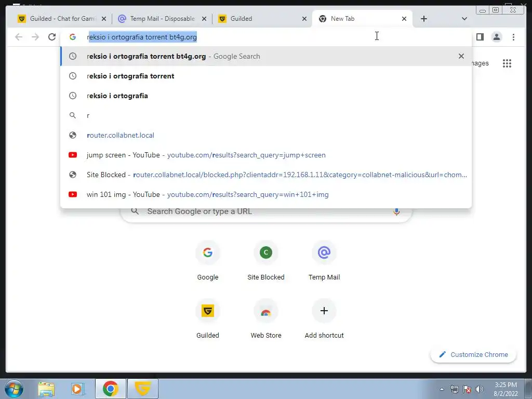
Task: Click the Google icon in the address bar
Action: point(73,37)
